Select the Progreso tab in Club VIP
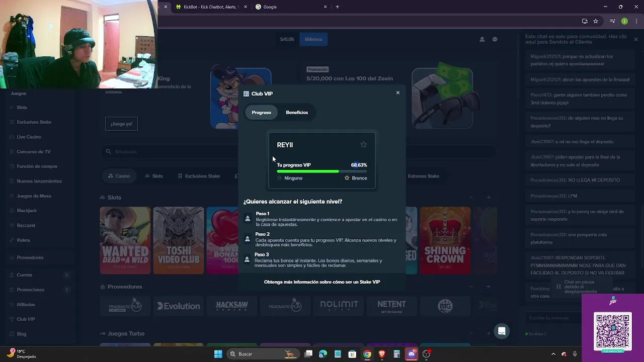The height and width of the screenshot is (362, 644). click(261, 113)
